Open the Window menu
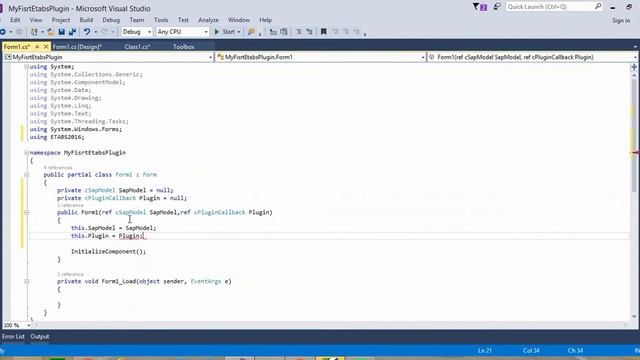The height and width of the screenshot is (360, 640). (239, 20)
